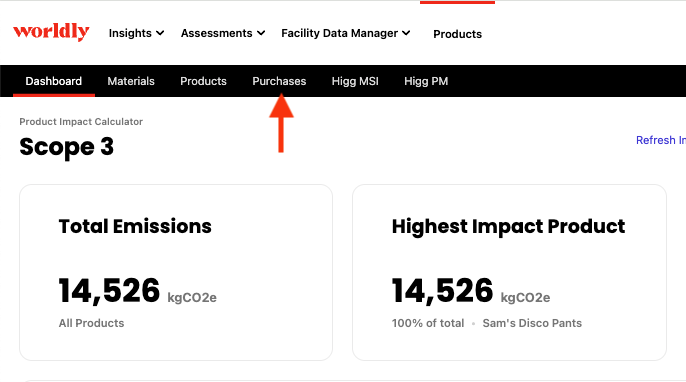Expand the Facility Data Manager menu
Viewport: 686px width, 382px height.
click(346, 33)
